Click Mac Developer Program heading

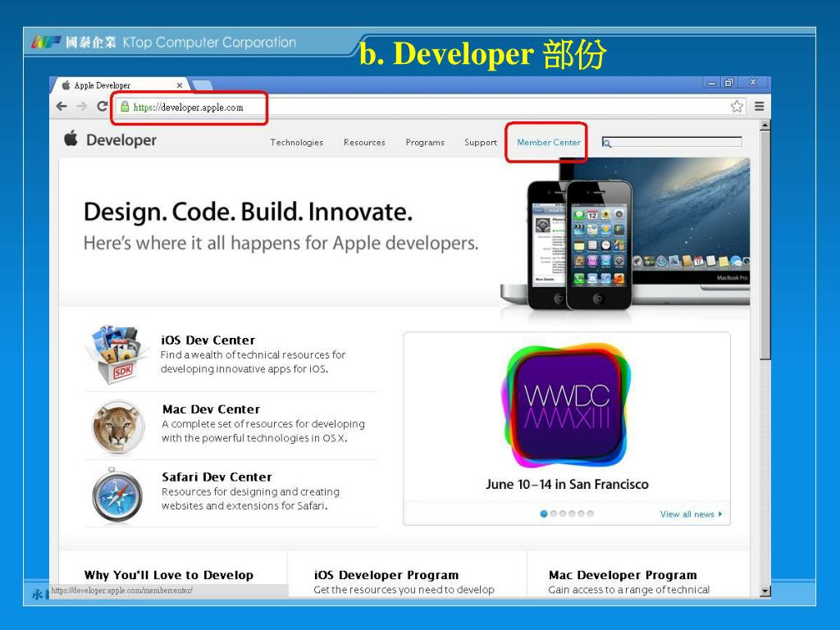point(623,575)
